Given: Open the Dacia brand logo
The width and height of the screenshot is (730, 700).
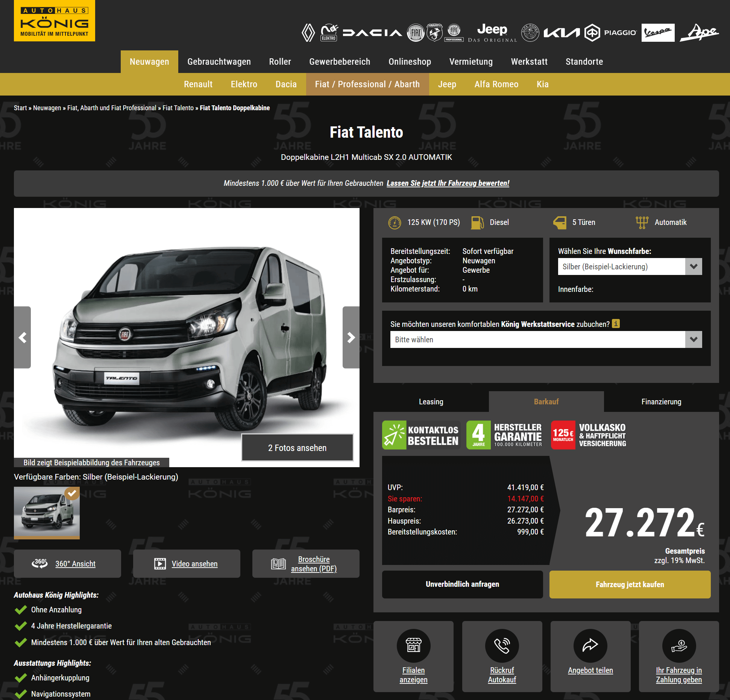Looking at the screenshot, I should coord(372,33).
